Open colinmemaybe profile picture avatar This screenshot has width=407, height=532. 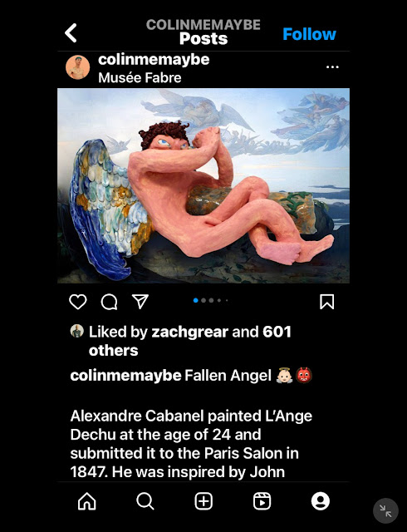click(x=78, y=67)
